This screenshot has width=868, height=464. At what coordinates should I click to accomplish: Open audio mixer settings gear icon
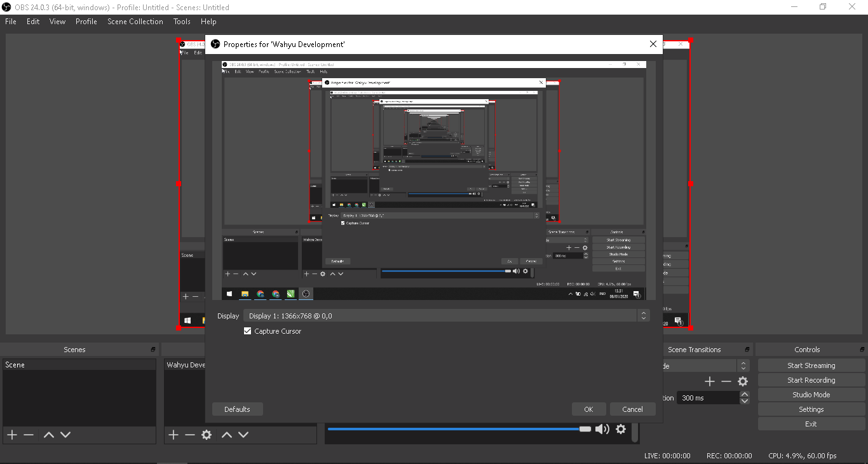621,429
